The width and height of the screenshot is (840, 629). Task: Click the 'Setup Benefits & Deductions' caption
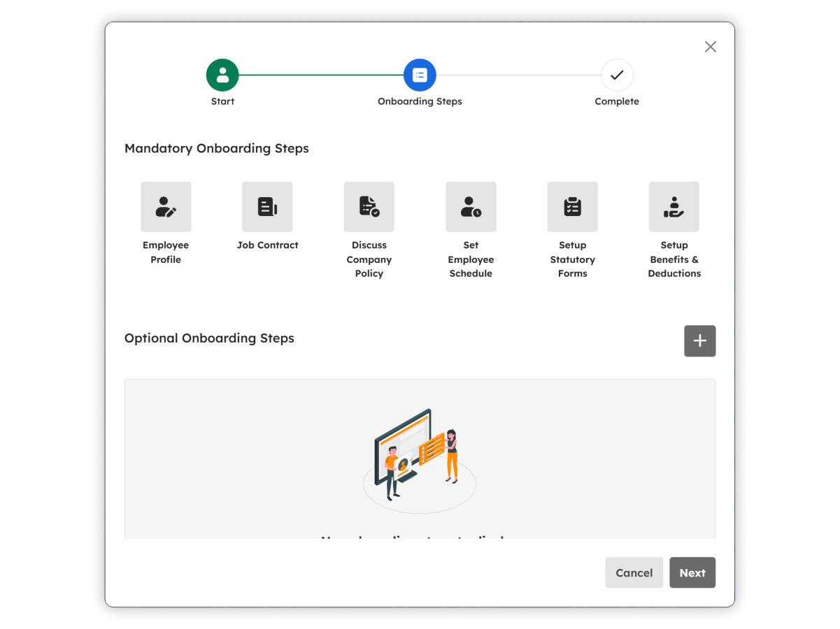(674, 259)
